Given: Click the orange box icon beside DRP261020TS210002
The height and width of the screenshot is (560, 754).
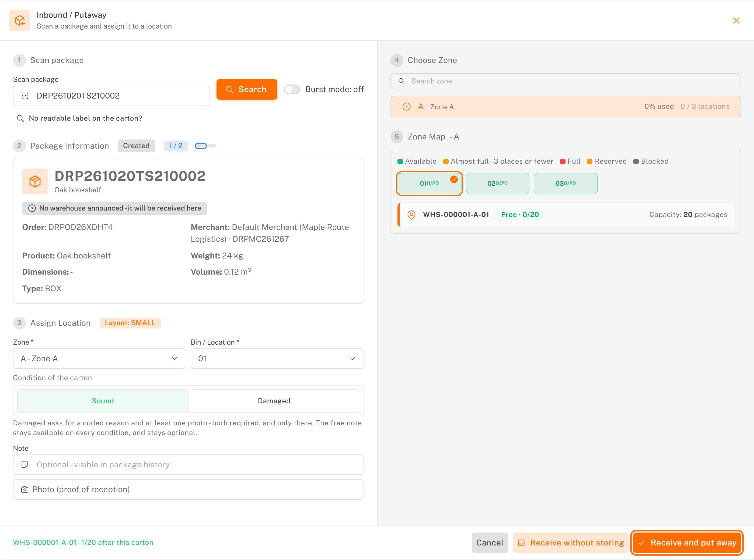Looking at the screenshot, I should (35, 181).
